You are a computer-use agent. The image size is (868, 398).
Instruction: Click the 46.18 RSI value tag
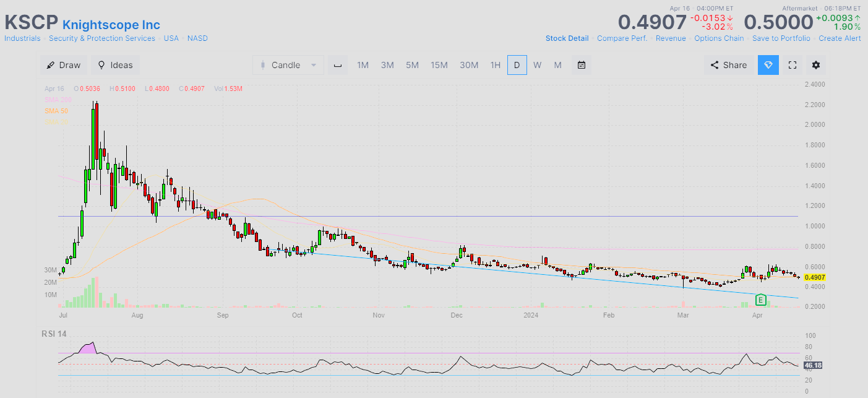812,366
